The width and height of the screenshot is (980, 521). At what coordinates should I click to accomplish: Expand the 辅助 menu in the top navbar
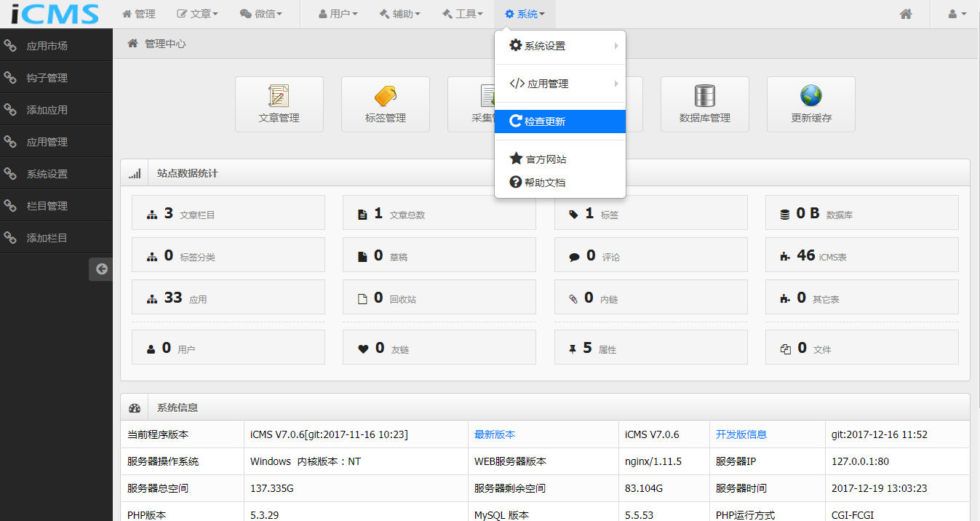(x=399, y=14)
